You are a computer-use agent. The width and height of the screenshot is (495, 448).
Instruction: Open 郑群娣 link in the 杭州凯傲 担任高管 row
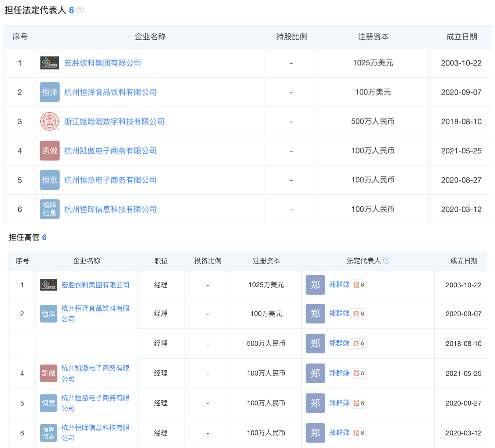click(339, 373)
